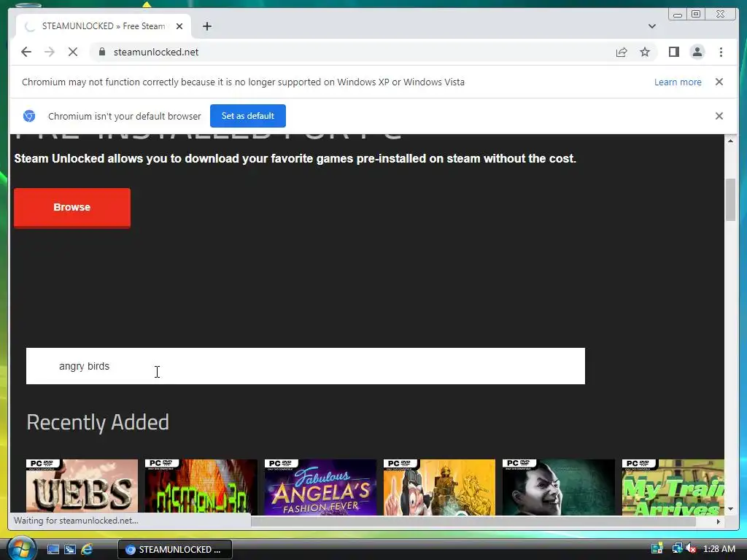Stop loading the page
This screenshot has width=747, height=560.
pyautogui.click(x=73, y=52)
